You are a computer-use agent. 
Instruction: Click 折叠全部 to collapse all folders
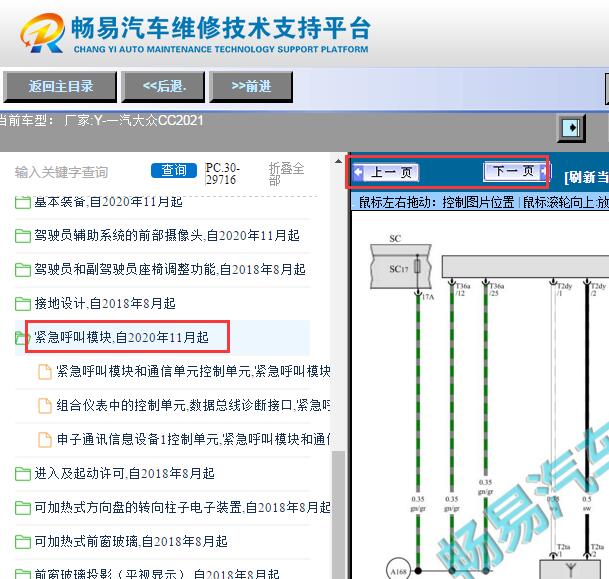(x=286, y=174)
